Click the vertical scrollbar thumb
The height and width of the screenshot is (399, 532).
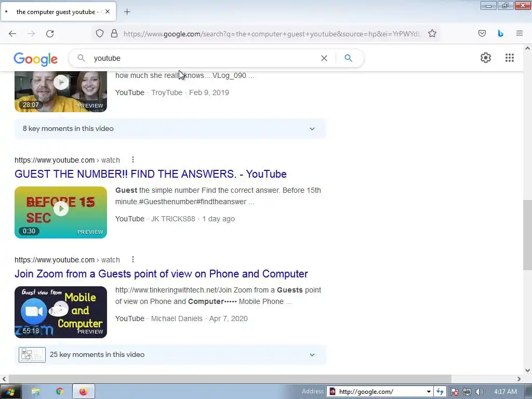(x=527, y=235)
